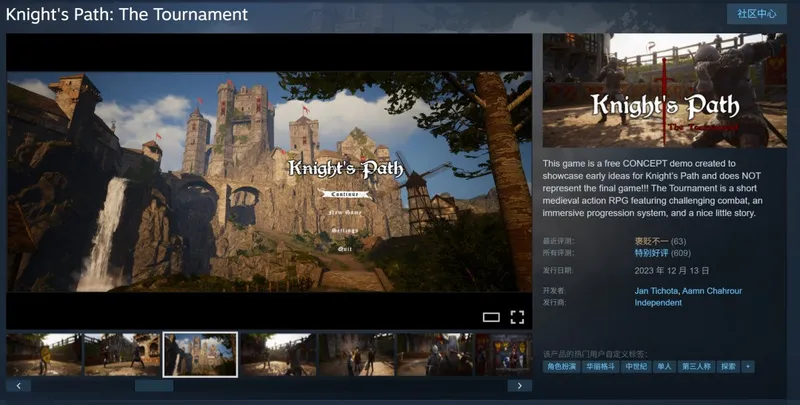Open the Independent publisher link

[658, 302]
